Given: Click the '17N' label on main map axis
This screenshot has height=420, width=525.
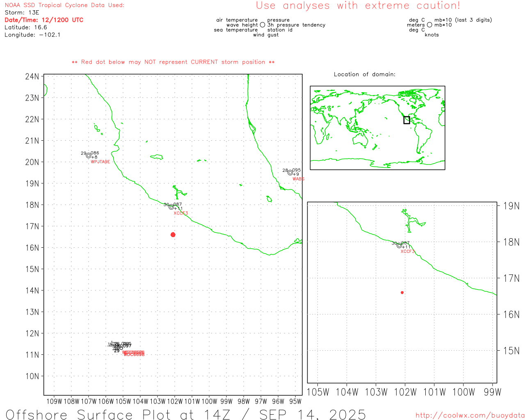Looking at the screenshot, I should pos(32,226).
